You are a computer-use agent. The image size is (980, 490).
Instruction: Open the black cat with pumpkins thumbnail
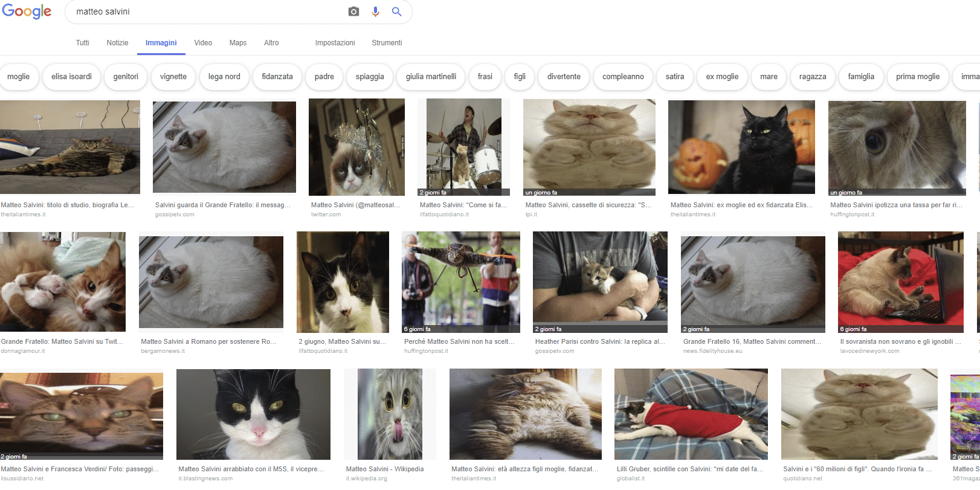(x=741, y=147)
